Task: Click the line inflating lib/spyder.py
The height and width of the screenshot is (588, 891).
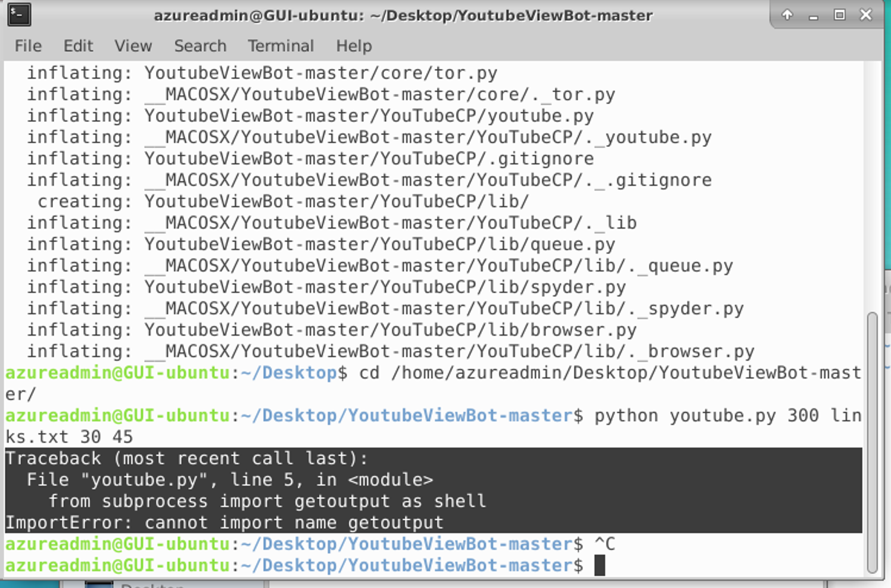Action: pyautogui.click(x=326, y=287)
